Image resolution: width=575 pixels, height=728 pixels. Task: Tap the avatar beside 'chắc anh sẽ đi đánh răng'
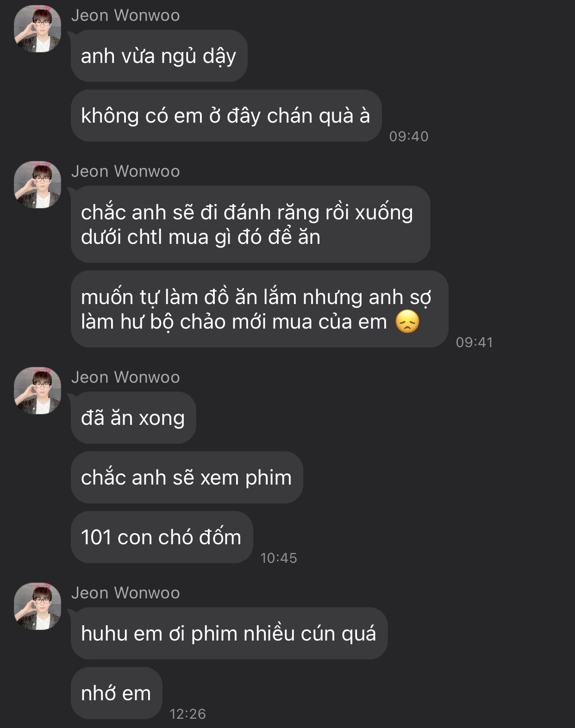click(x=37, y=185)
